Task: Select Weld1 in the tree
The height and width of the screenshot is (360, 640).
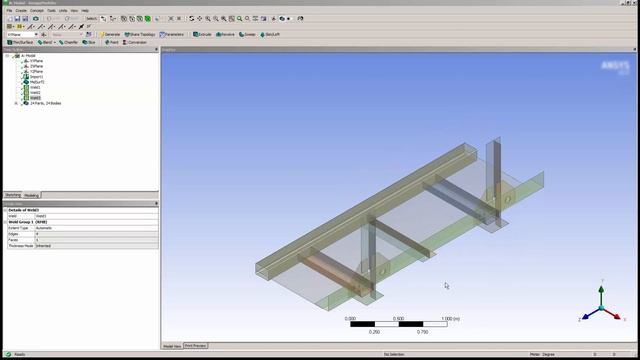Action: click(35, 87)
